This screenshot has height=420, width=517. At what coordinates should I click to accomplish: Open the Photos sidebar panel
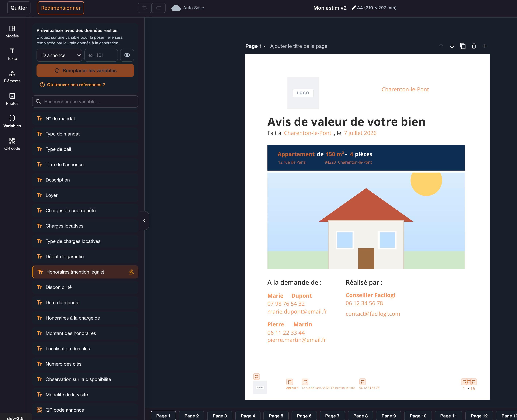[12, 99]
